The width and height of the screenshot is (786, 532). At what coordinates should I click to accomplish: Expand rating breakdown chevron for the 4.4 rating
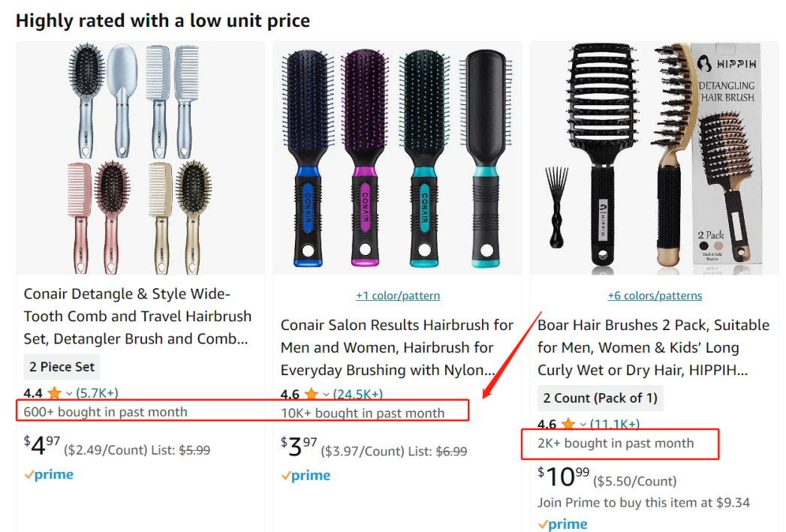tap(69, 393)
